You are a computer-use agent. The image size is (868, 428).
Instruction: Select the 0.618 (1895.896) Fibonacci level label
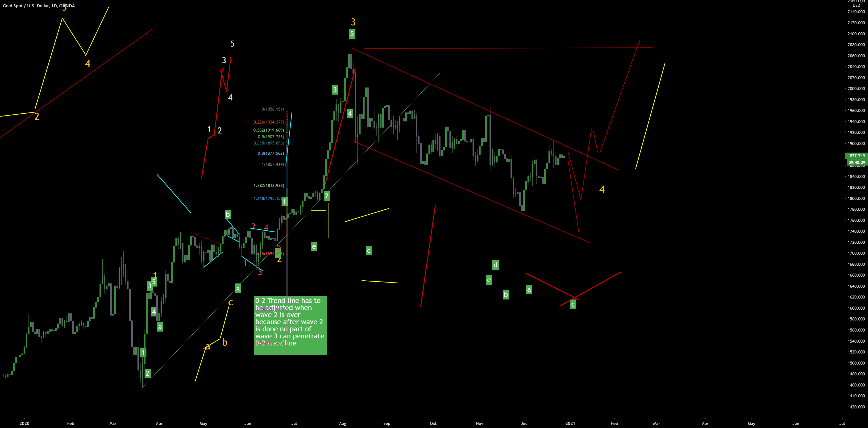click(x=269, y=143)
